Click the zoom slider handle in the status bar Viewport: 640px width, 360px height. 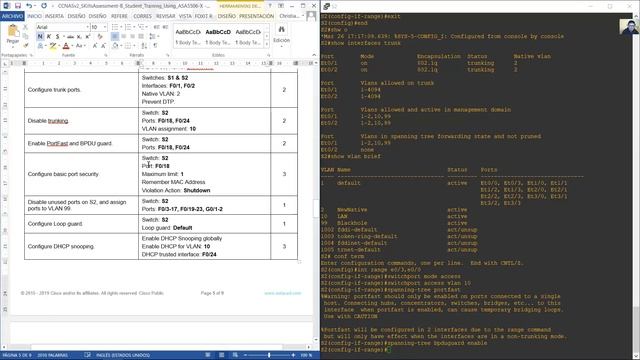point(269,355)
